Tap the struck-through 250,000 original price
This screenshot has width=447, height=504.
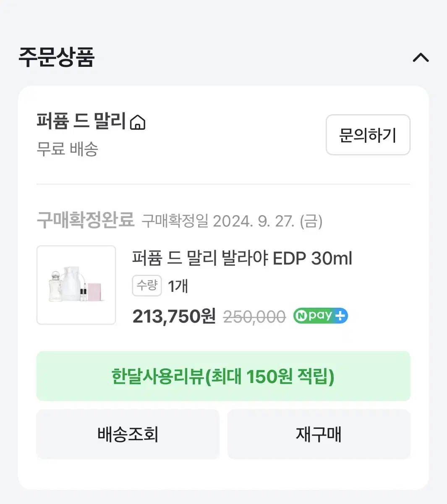(254, 317)
